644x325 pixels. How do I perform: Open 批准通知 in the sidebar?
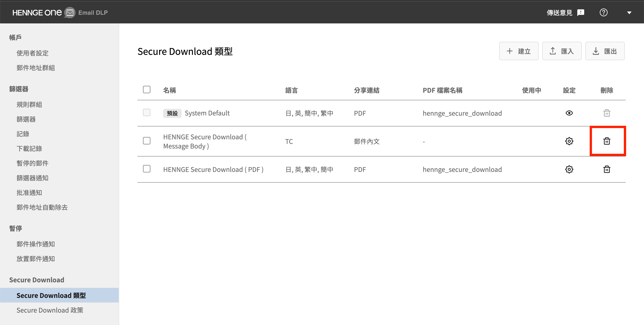29,193
